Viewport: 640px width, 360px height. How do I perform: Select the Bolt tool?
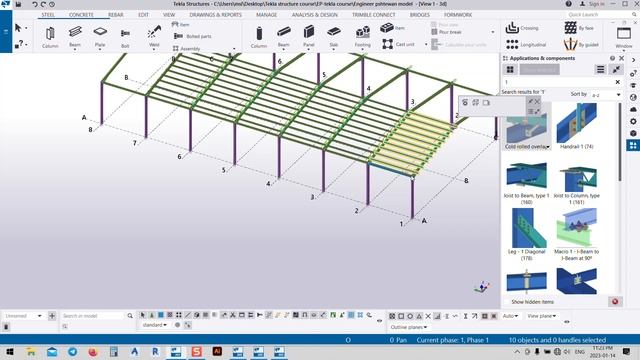pos(125,38)
